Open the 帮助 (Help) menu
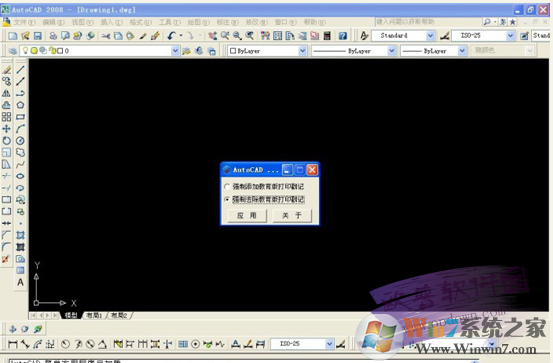The width and height of the screenshot is (553, 363). click(x=315, y=22)
